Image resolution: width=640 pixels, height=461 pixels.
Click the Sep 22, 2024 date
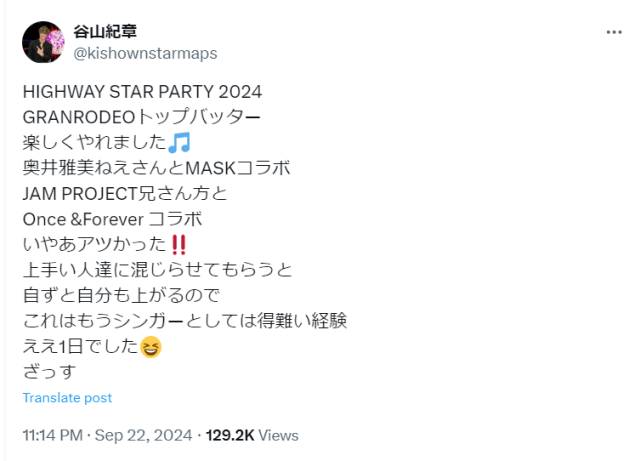click(x=145, y=436)
